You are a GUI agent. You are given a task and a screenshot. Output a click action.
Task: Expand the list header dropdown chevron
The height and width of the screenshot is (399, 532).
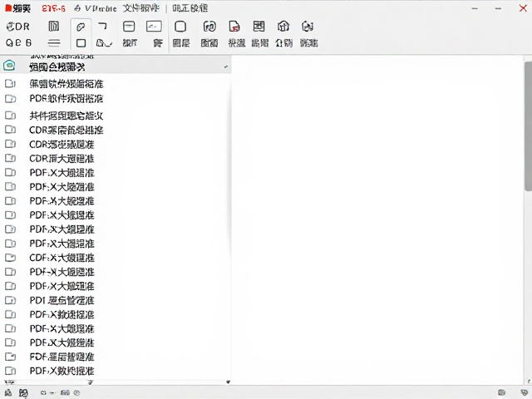pos(225,66)
